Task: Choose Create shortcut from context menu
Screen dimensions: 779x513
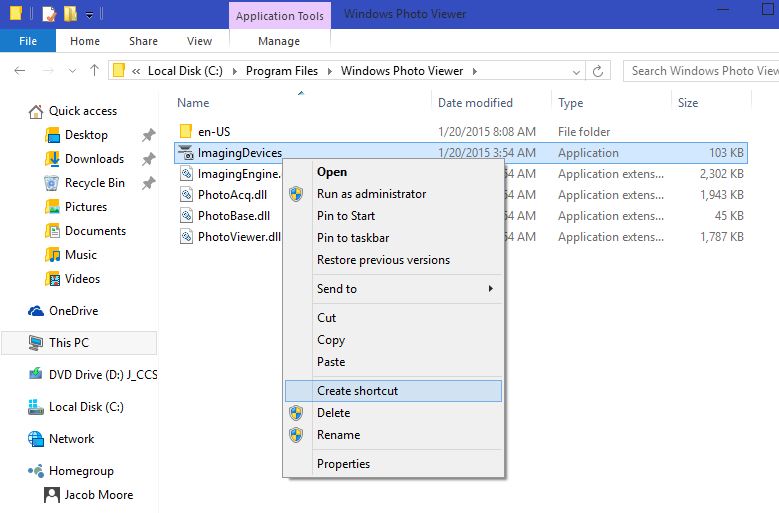Action: pyautogui.click(x=357, y=391)
